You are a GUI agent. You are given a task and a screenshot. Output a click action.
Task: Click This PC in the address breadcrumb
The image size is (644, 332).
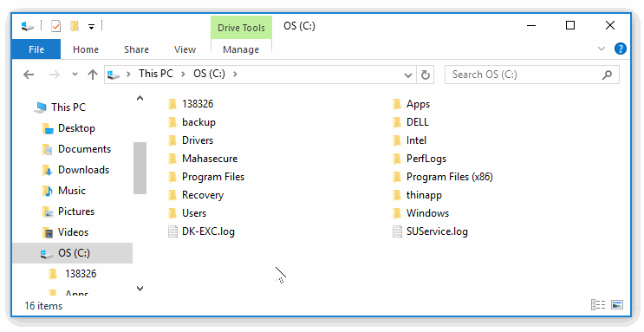click(156, 74)
